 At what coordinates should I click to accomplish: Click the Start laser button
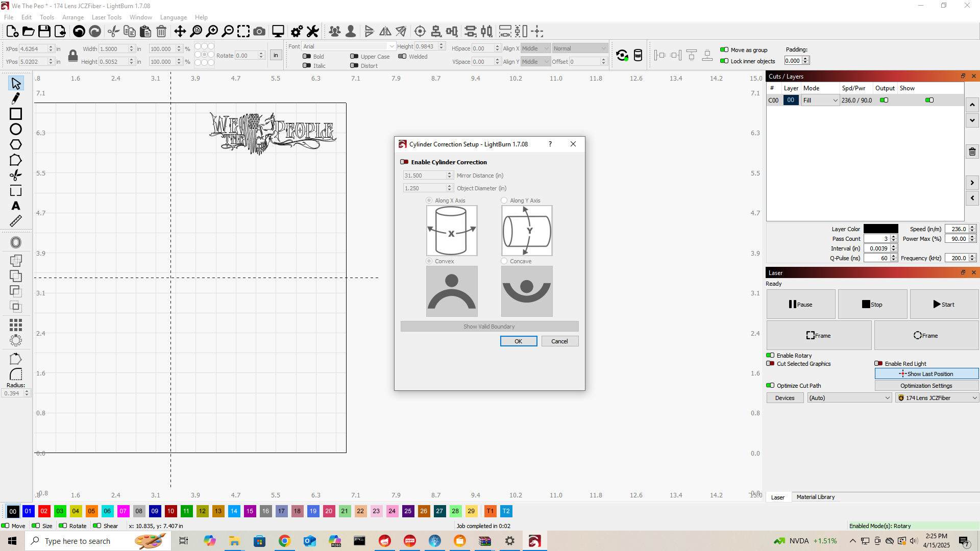coord(944,305)
